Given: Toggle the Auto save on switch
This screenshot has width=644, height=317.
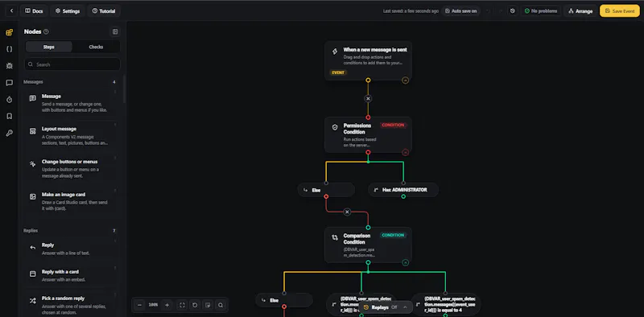Looking at the screenshot, I should (461, 11).
